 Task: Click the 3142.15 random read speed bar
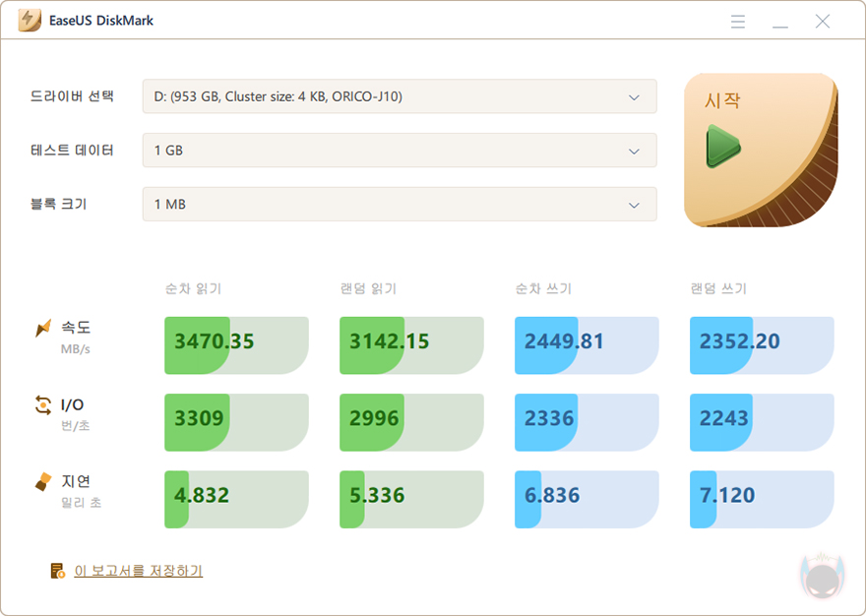pos(411,345)
